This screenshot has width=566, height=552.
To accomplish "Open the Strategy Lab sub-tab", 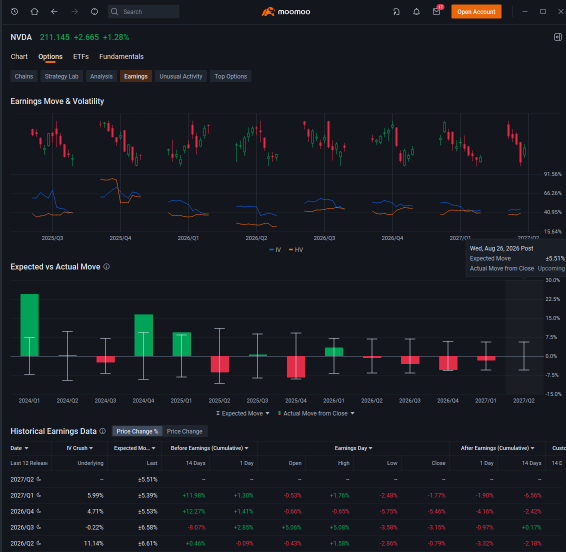I will 61,76.
